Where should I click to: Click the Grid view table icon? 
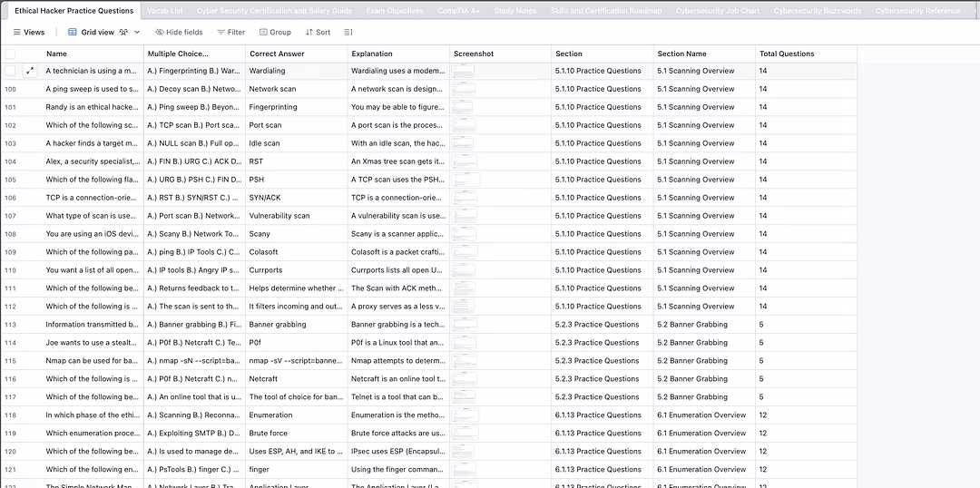[73, 32]
